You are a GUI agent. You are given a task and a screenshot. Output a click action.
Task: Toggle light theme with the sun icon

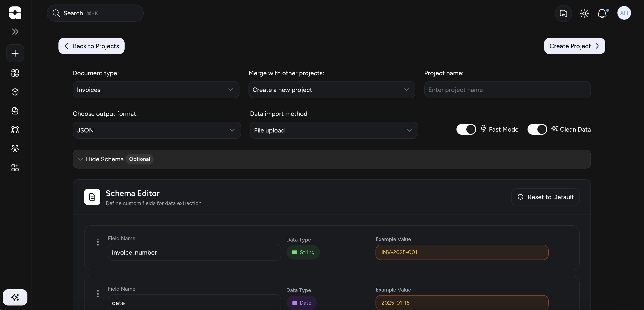584,13
